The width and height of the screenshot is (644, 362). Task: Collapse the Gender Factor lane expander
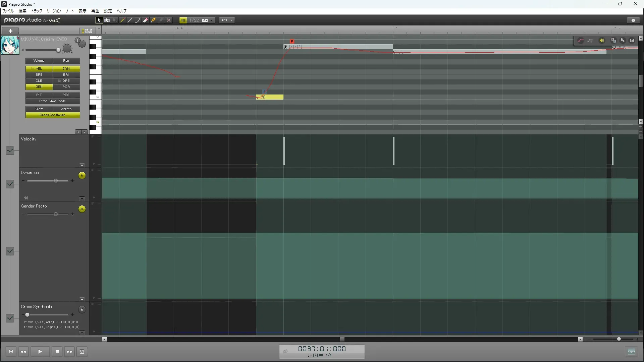click(10, 251)
